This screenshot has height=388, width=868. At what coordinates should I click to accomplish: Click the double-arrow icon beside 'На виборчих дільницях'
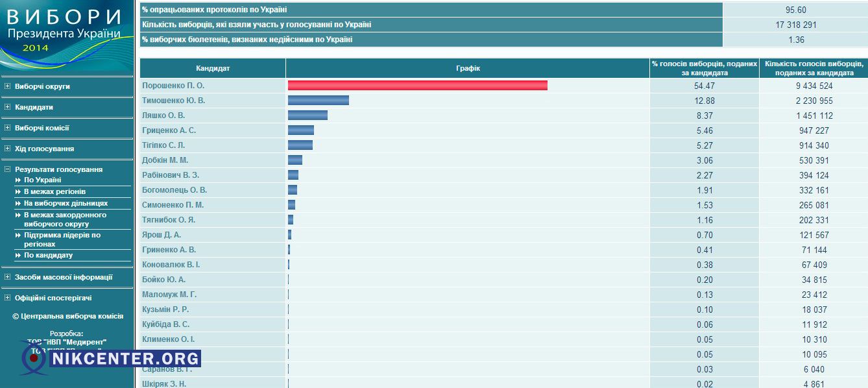click(x=18, y=203)
